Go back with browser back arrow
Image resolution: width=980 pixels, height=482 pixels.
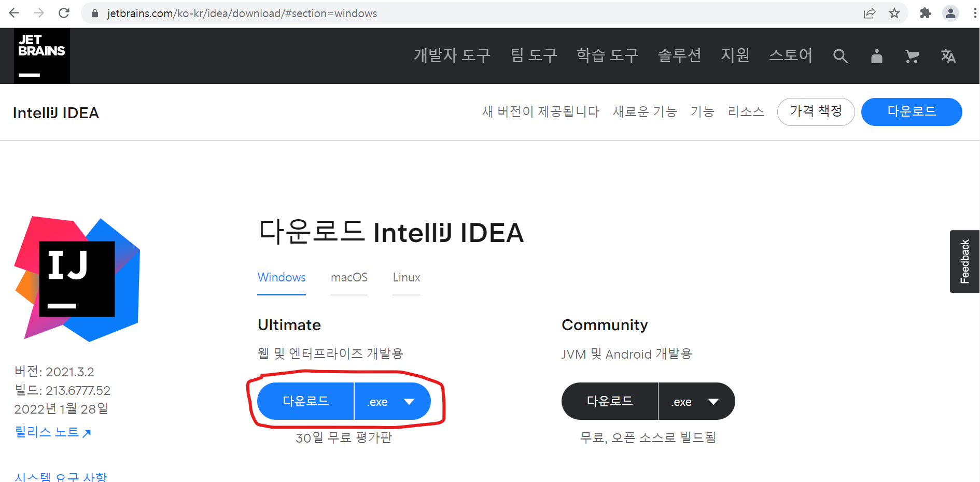(x=14, y=13)
